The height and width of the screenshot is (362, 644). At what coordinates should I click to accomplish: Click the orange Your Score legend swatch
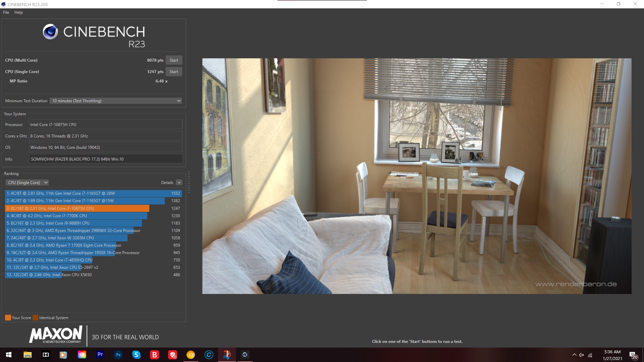point(8,318)
